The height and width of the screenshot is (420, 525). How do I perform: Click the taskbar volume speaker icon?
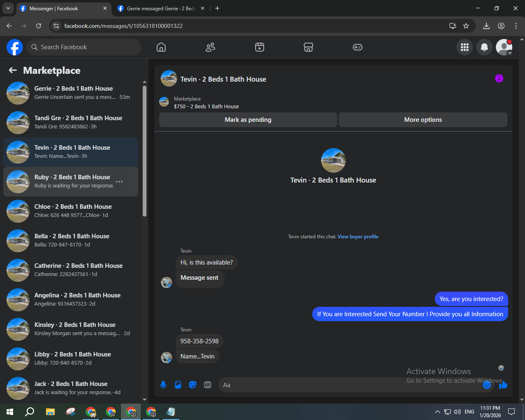(x=457, y=412)
